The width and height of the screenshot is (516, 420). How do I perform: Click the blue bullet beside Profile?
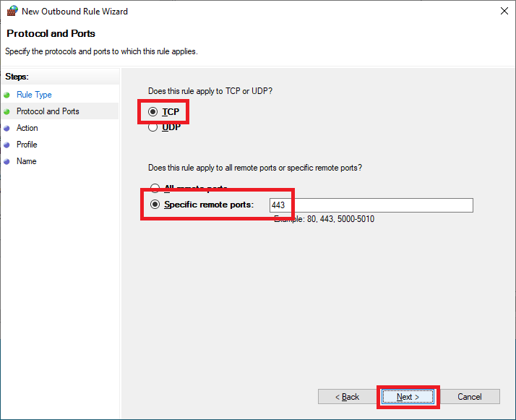pyautogui.click(x=7, y=145)
